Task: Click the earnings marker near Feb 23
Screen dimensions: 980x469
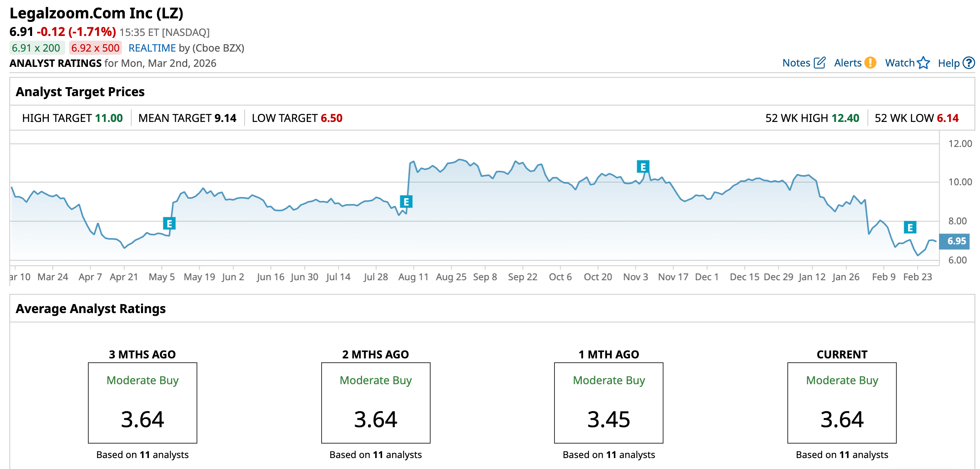Action: coord(910,227)
